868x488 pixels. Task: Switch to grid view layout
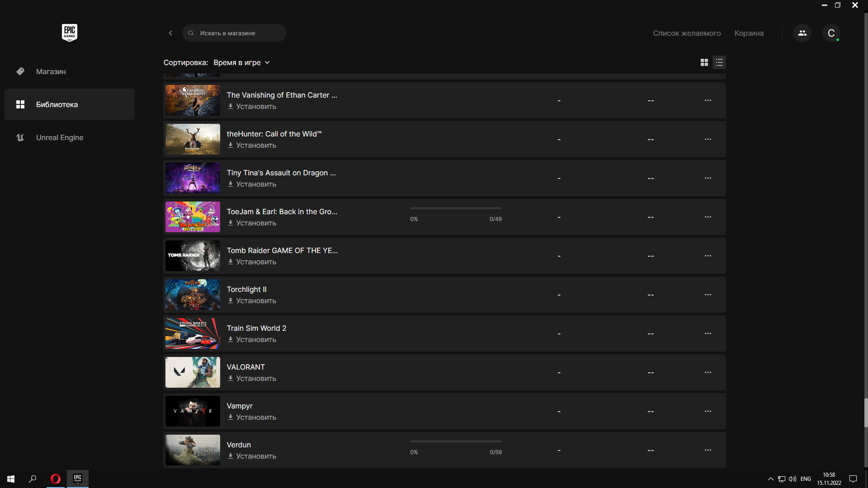point(704,62)
